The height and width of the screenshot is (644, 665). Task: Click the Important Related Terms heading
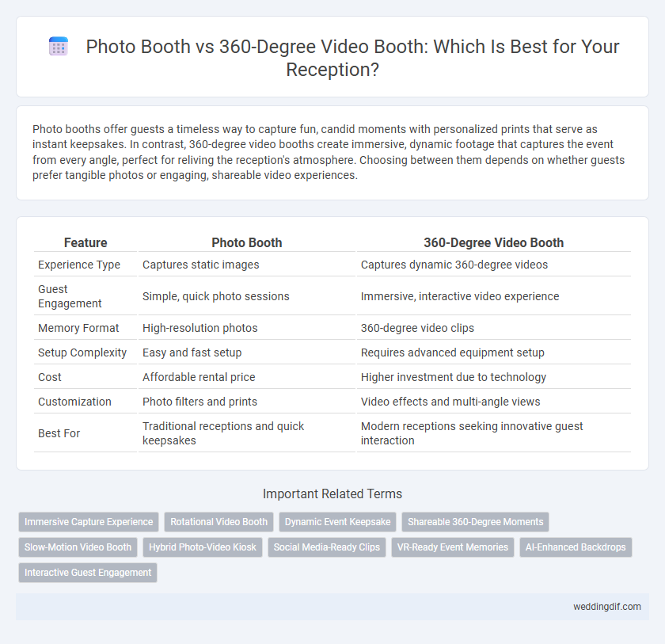(x=332, y=493)
